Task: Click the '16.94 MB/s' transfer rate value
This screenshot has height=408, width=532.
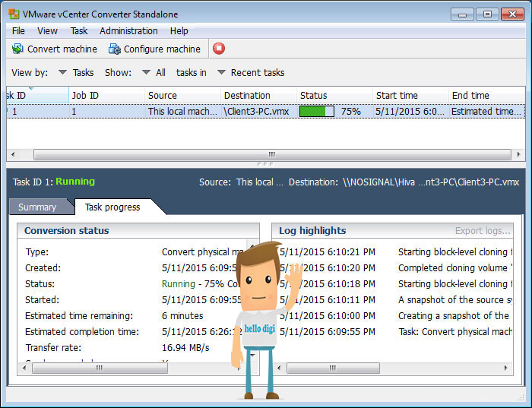Action: (x=185, y=348)
